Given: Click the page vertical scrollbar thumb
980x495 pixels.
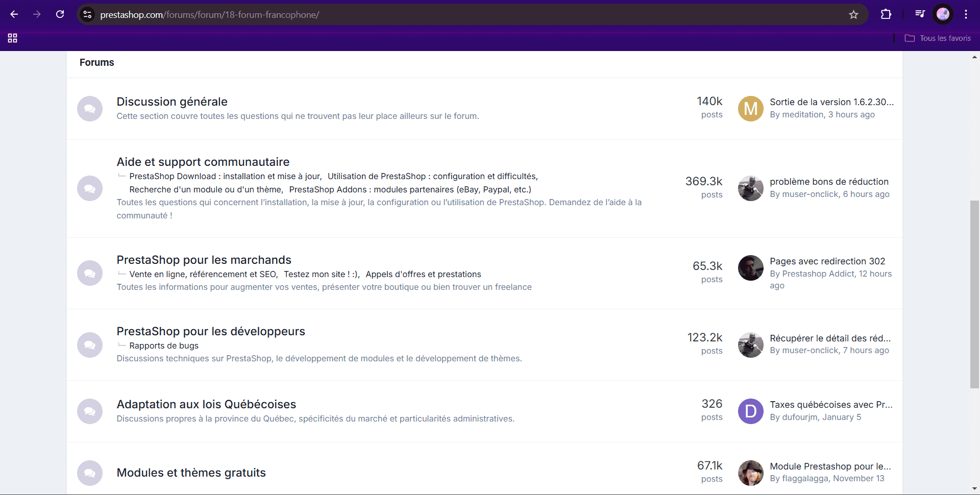Looking at the screenshot, I should [x=975, y=294].
